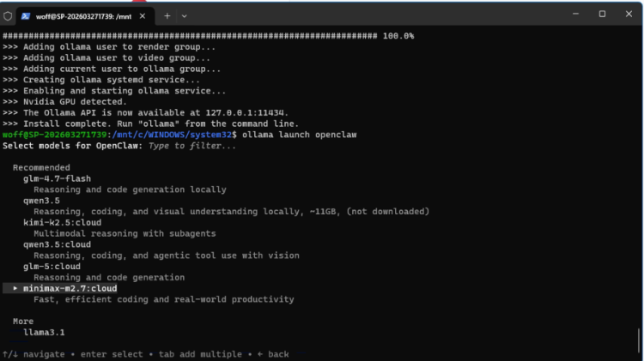Click the shield icon in the title bar
Viewport: 644px width, 361px height.
8,16
